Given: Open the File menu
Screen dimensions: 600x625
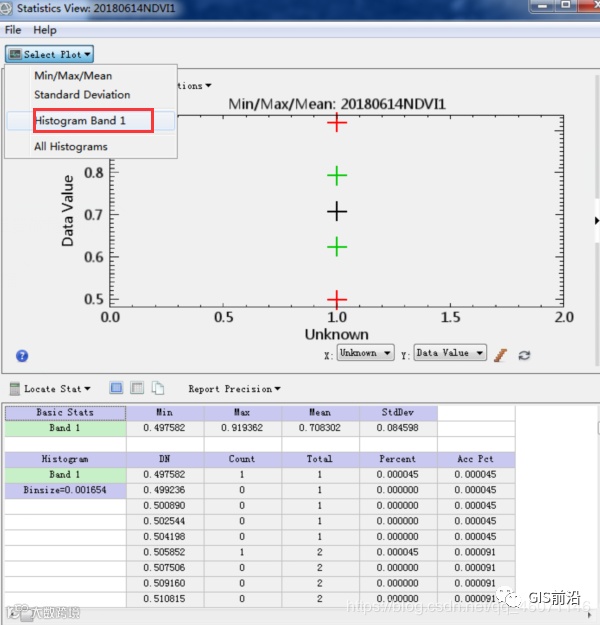Looking at the screenshot, I should coord(13,30).
